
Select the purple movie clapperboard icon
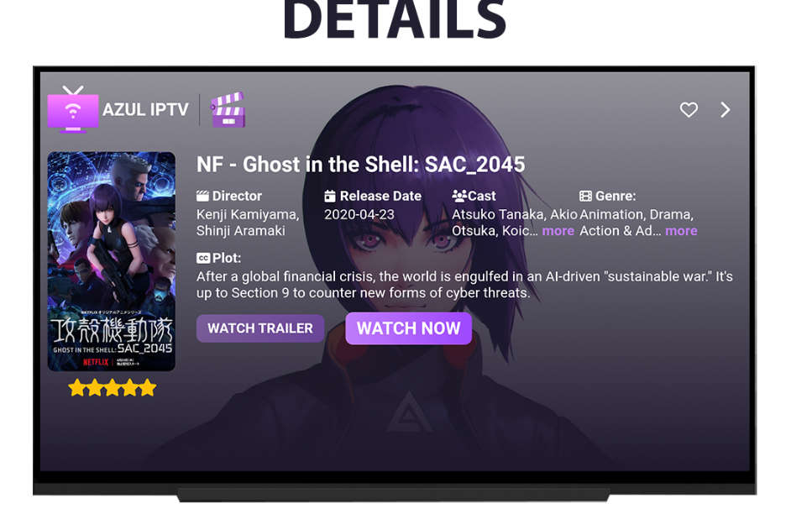[x=228, y=109]
